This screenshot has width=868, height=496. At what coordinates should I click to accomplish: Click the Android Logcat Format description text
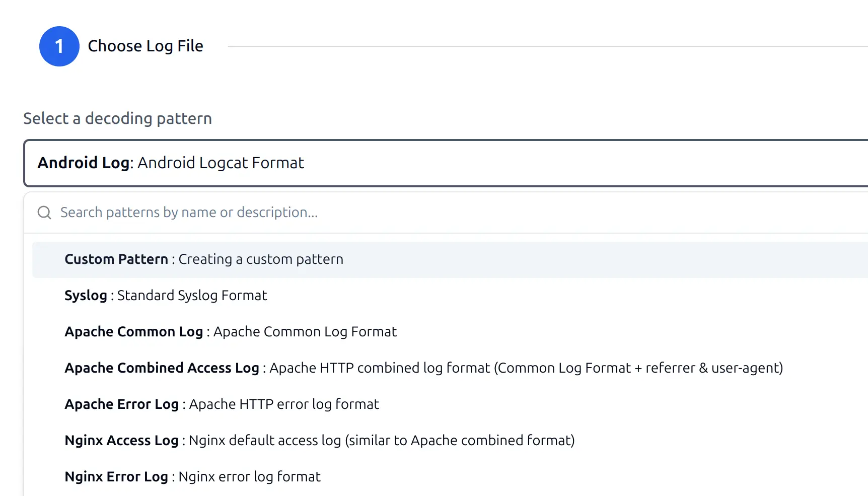[x=221, y=163]
